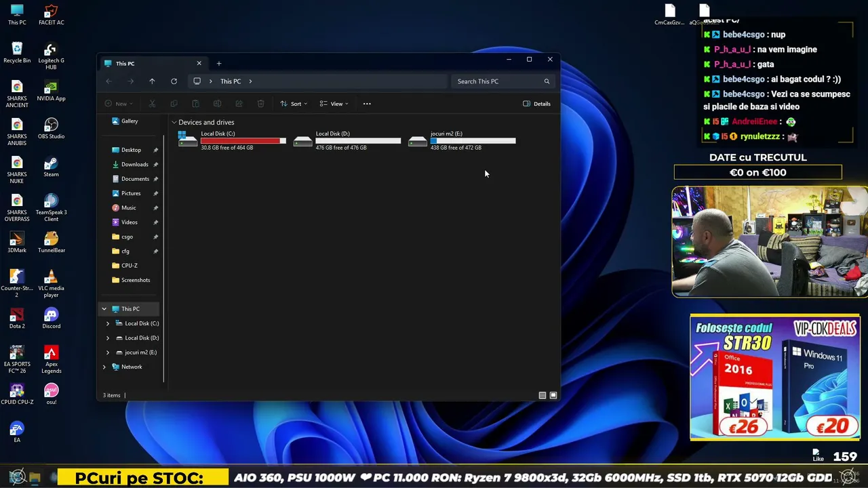868x488 pixels.
Task: Click the Dota 2 desktop icon
Action: pos(17,319)
